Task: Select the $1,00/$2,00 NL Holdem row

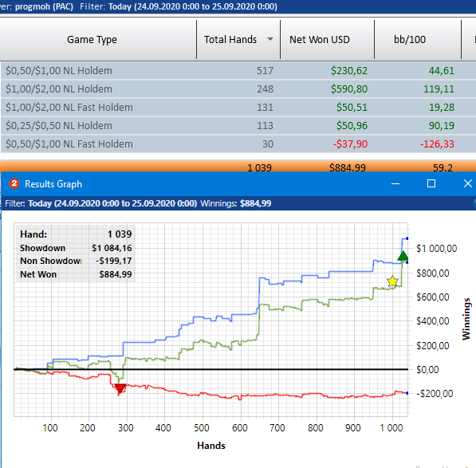Action: 238,89
